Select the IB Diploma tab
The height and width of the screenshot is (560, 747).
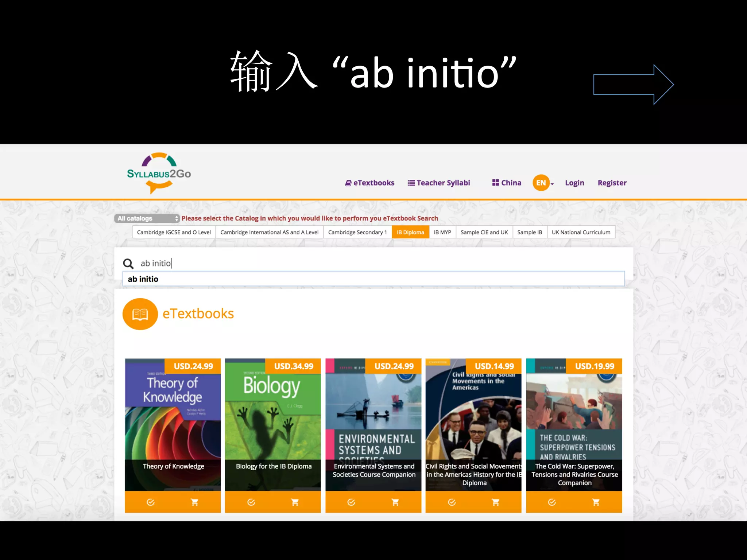click(x=410, y=232)
